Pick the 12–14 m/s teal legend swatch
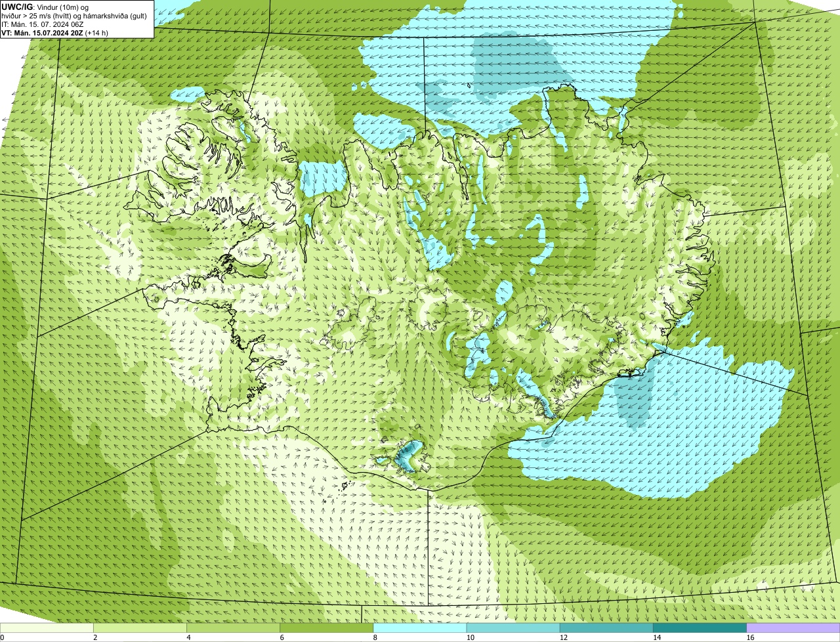Image resolution: width=840 pixels, height=642 pixels. click(x=606, y=628)
